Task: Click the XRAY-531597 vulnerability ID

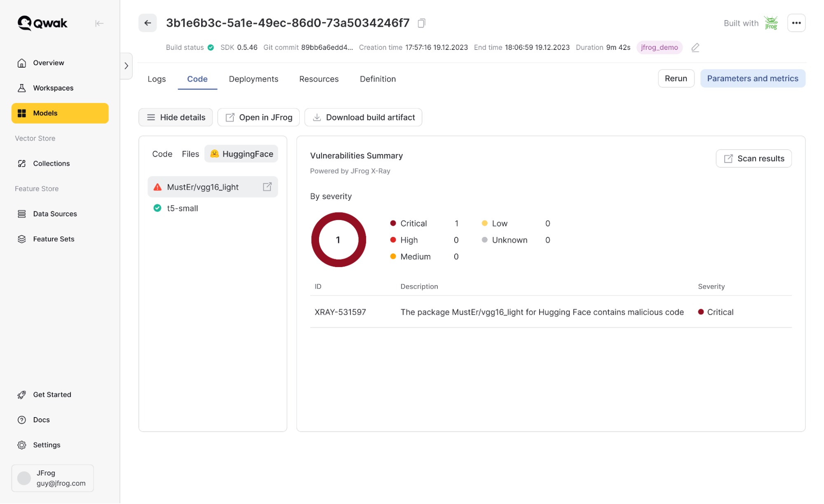Action: tap(340, 312)
